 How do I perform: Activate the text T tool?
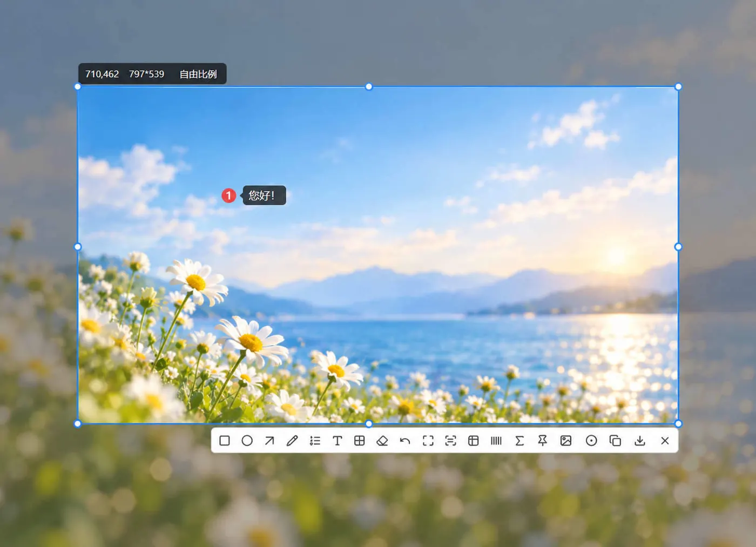click(x=337, y=441)
